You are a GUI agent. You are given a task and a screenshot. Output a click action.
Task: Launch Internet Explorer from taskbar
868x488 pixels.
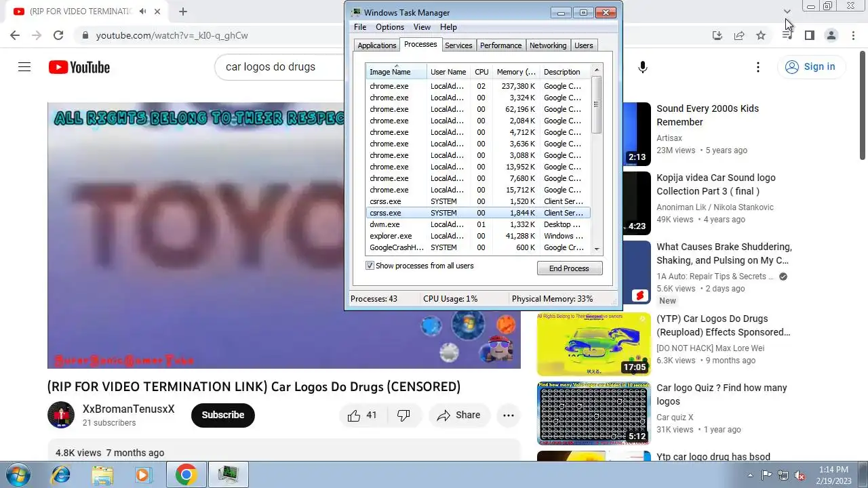[x=61, y=475]
